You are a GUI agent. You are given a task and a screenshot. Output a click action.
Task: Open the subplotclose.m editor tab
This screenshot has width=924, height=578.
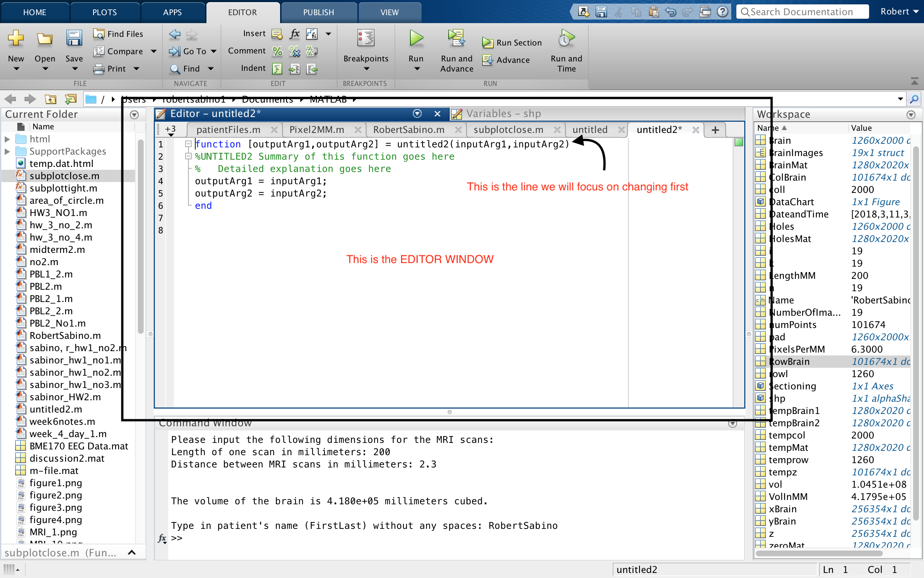(508, 130)
